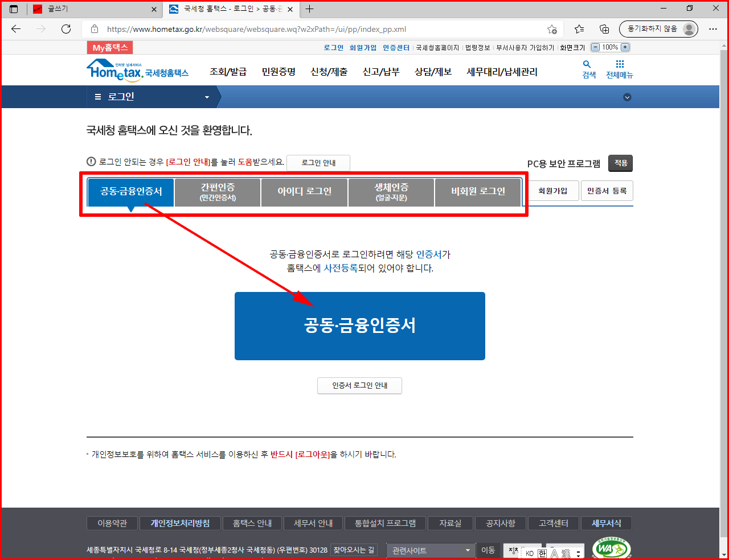
Task: Open footer 이용약관 link
Action: (x=112, y=524)
